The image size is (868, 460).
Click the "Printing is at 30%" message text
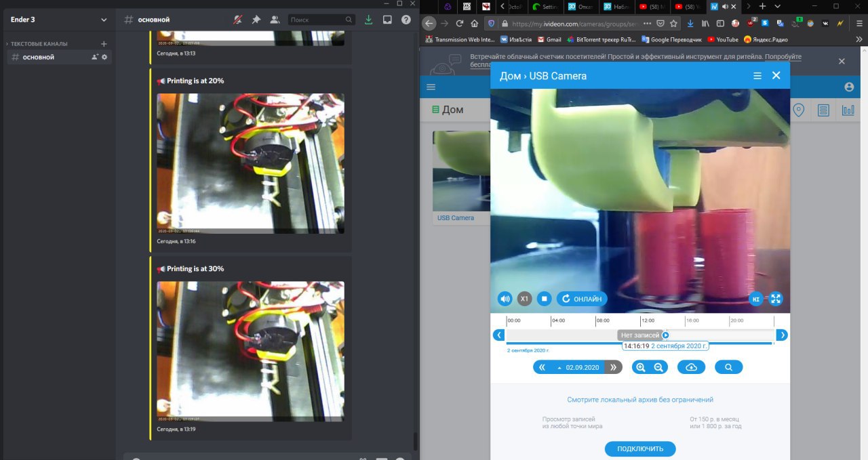coord(195,269)
